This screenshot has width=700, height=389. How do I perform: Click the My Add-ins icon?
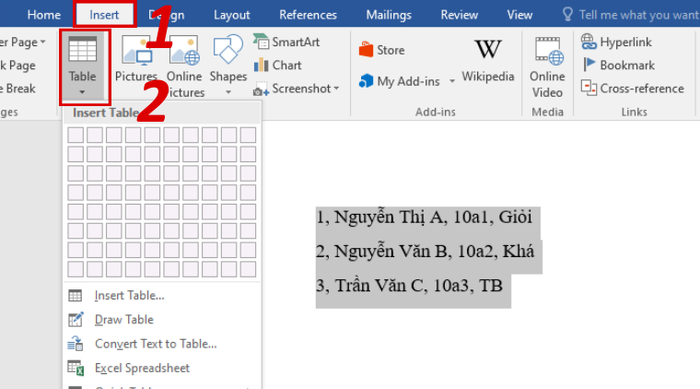click(x=366, y=81)
